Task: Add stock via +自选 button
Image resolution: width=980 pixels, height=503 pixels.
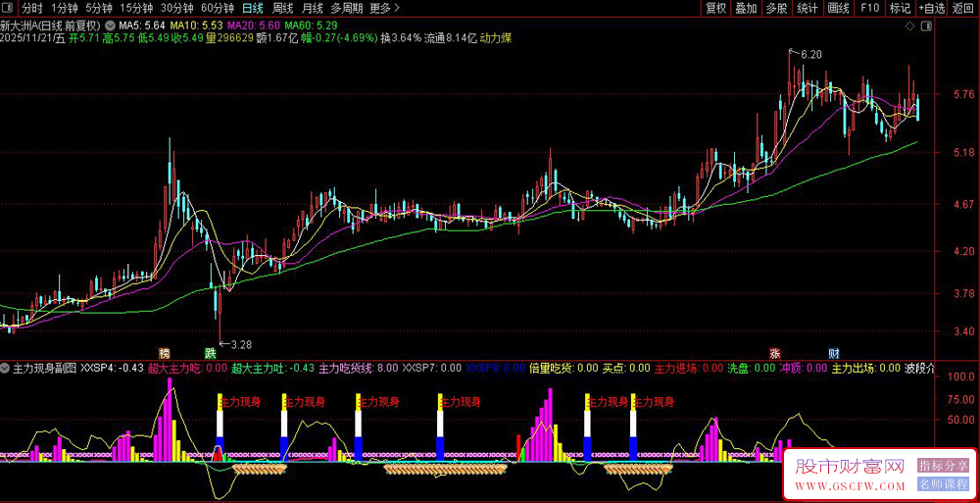Action: [930, 9]
